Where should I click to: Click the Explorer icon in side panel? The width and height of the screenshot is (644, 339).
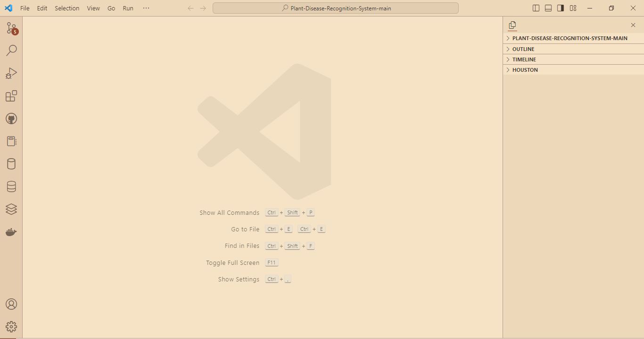pos(512,25)
